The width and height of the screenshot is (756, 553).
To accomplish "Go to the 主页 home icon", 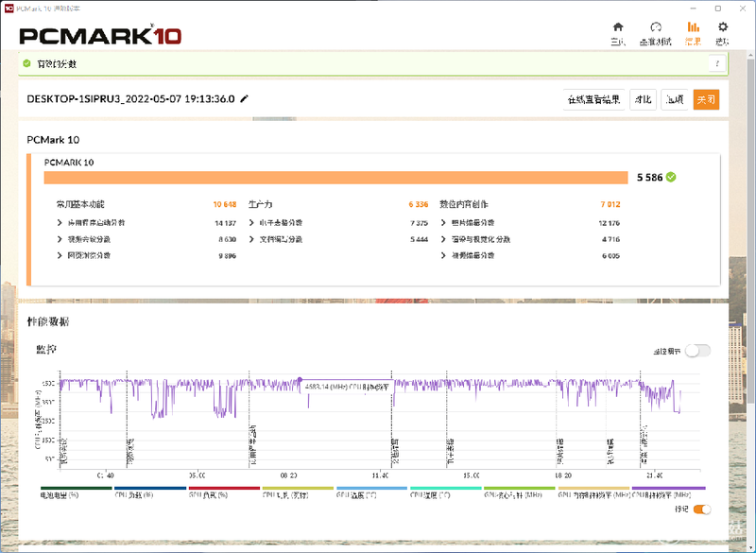I will tap(618, 27).
